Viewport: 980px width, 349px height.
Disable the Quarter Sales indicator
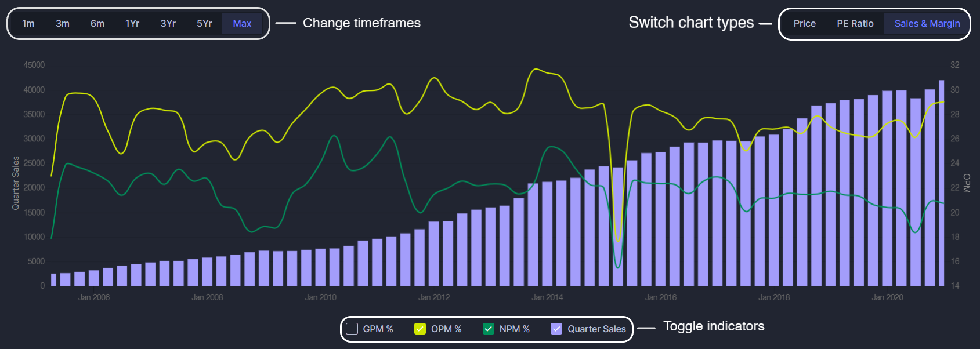coord(556,329)
